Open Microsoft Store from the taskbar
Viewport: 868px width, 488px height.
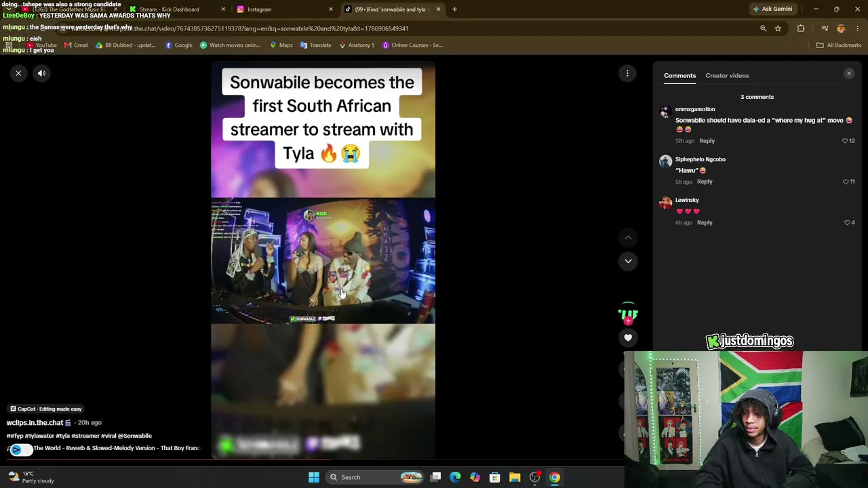494,477
